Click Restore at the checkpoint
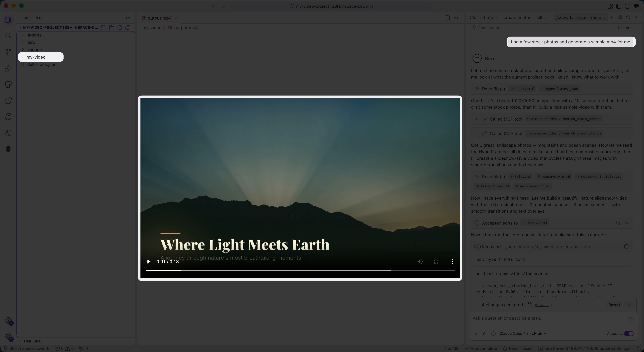644x352 pixels. click(x=625, y=28)
